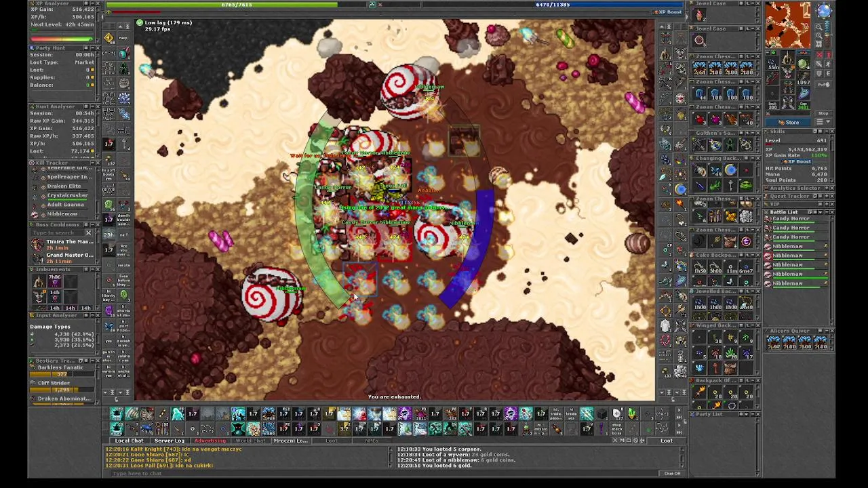Open the Mroczni Lo... chat channel tab

click(290, 441)
